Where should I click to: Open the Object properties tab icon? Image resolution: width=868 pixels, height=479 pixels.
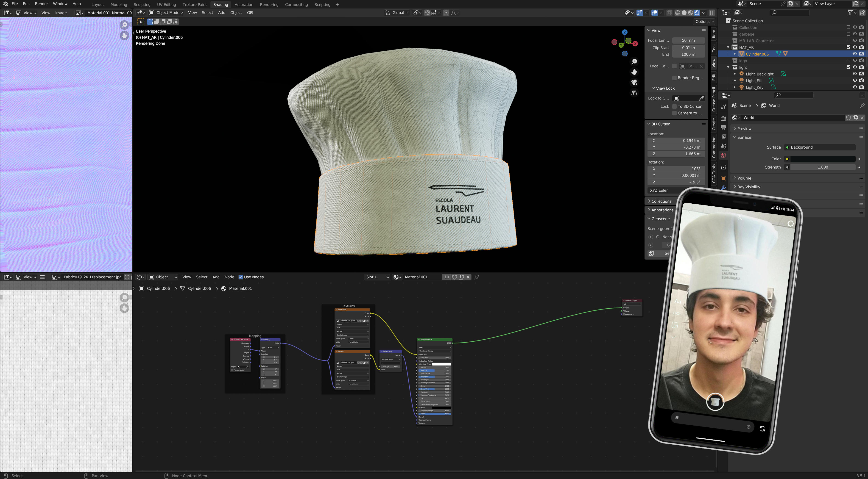723,179
